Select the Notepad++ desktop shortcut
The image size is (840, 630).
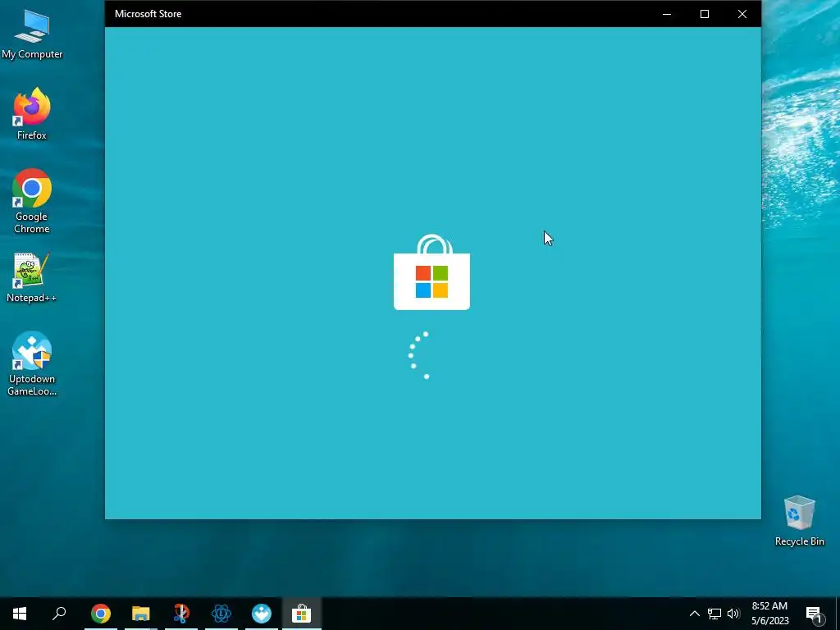click(x=32, y=277)
